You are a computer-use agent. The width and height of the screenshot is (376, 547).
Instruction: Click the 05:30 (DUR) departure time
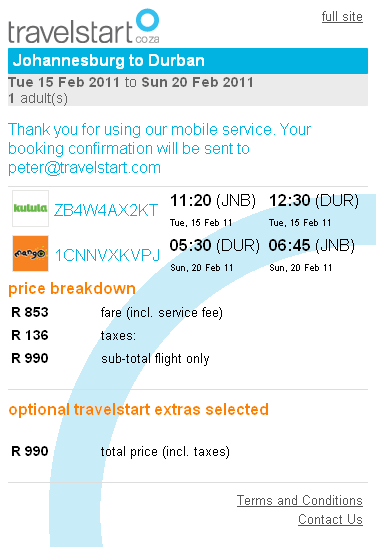tap(215, 246)
